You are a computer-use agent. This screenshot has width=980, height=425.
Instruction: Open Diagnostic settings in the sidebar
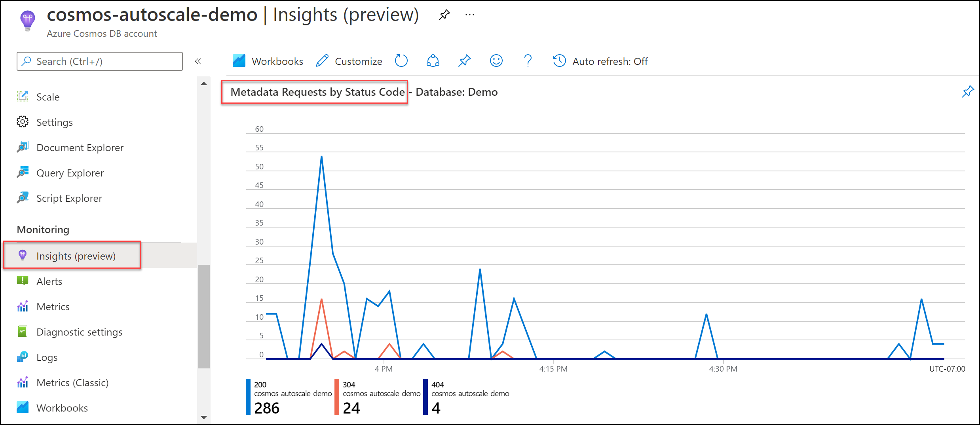[x=79, y=332]
